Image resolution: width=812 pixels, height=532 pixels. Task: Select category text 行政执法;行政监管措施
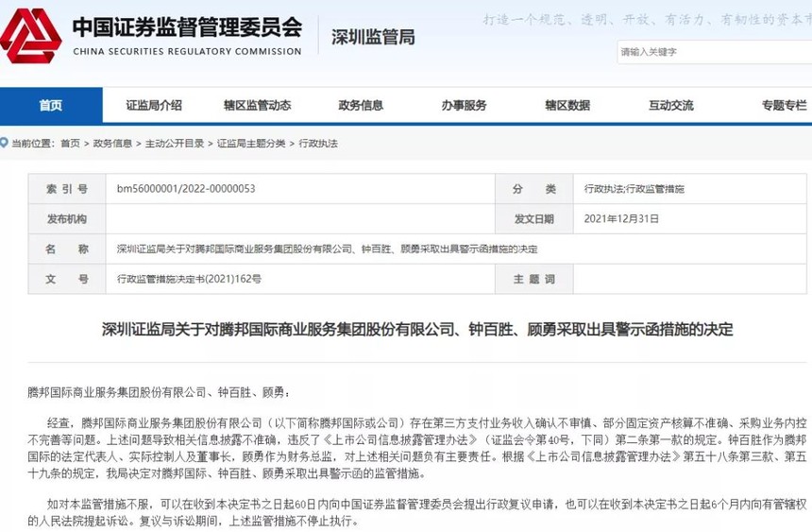click(634, 189)
